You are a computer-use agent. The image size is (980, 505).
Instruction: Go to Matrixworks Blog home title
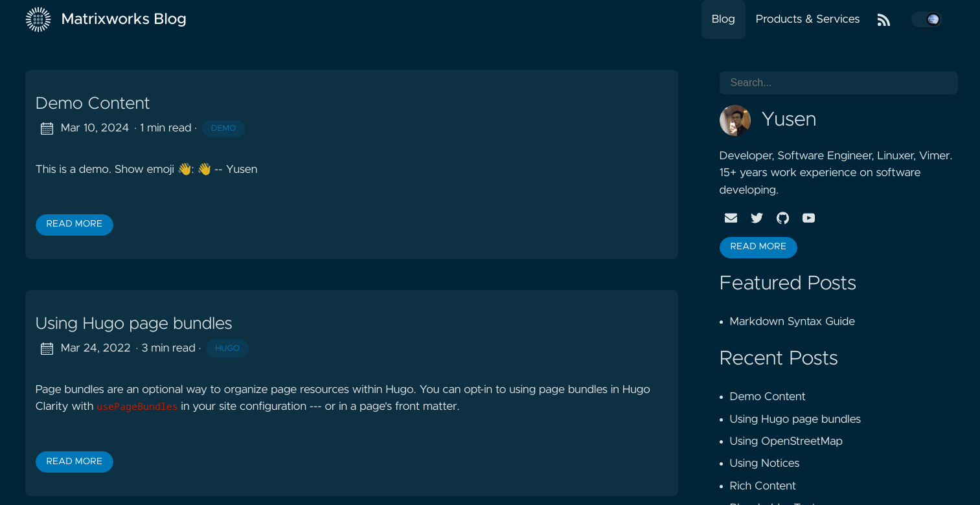[124, 19]
